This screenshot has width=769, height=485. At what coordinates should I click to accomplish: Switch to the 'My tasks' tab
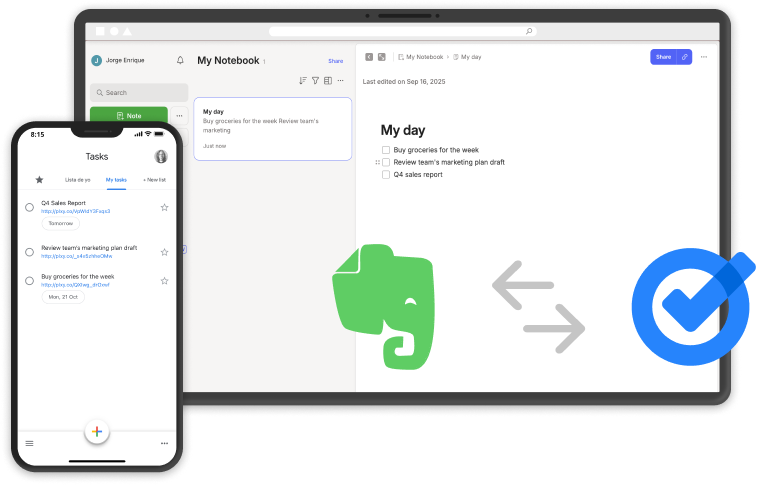116,180
